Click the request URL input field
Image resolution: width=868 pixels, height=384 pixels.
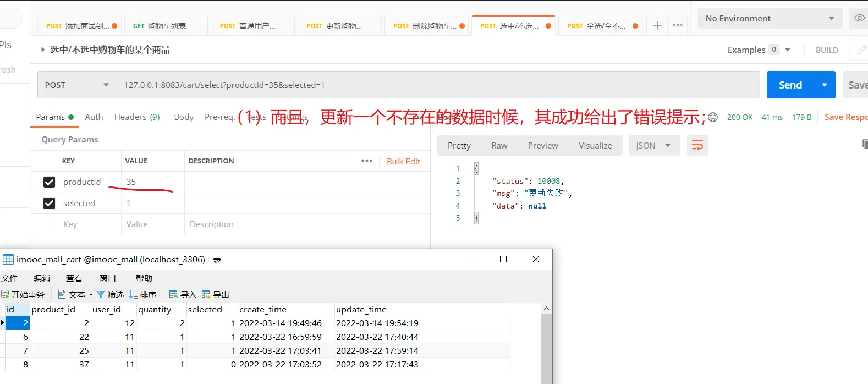(437, 85)
